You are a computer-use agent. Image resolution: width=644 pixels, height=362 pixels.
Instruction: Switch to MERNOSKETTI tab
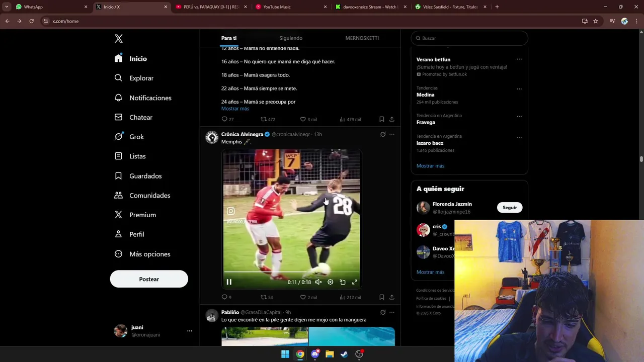[362, 38]
